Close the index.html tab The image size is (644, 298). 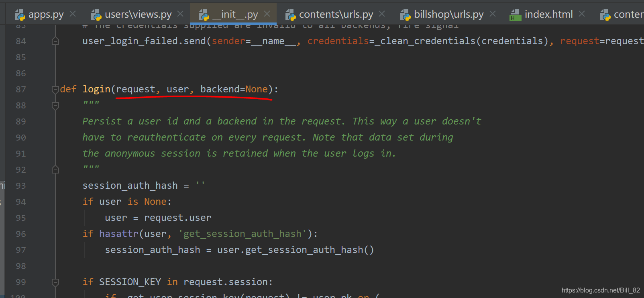click(x=582, y=14)
